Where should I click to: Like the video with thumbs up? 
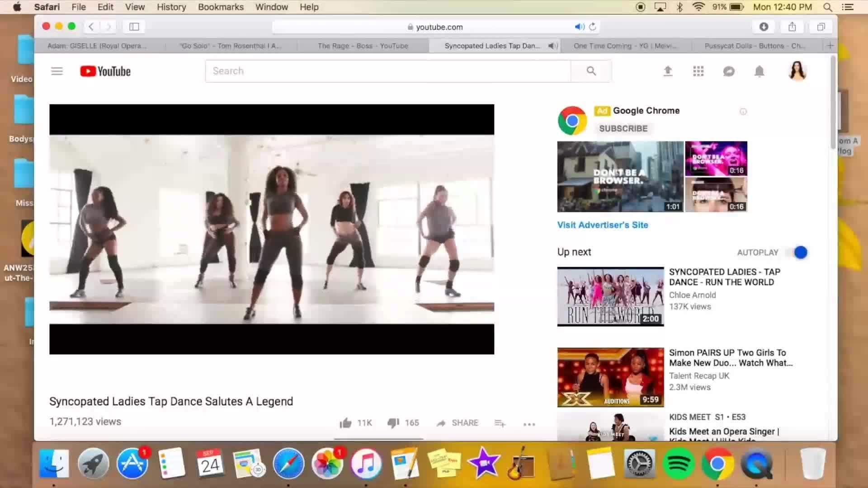click(346, 423)
